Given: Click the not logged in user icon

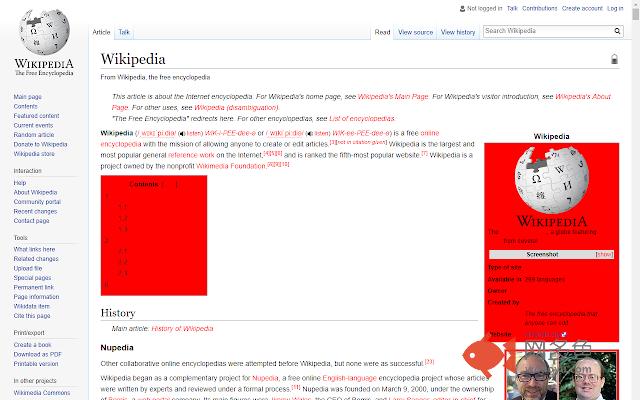Looking at the screenshot, I should [462, 9].
